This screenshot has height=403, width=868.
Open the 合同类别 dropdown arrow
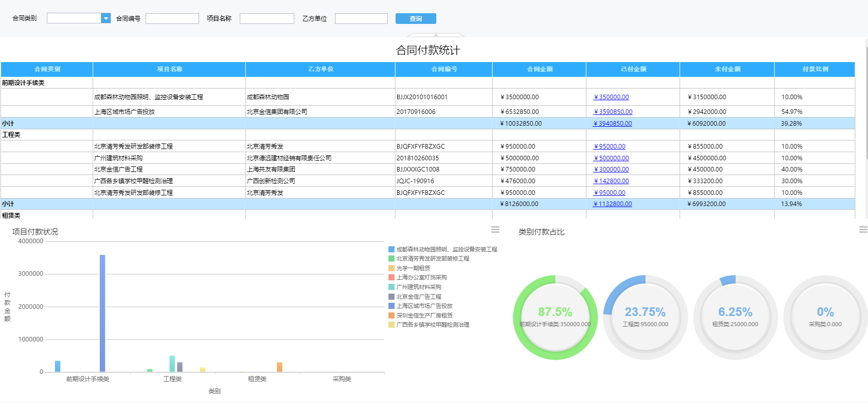point(106,19)
